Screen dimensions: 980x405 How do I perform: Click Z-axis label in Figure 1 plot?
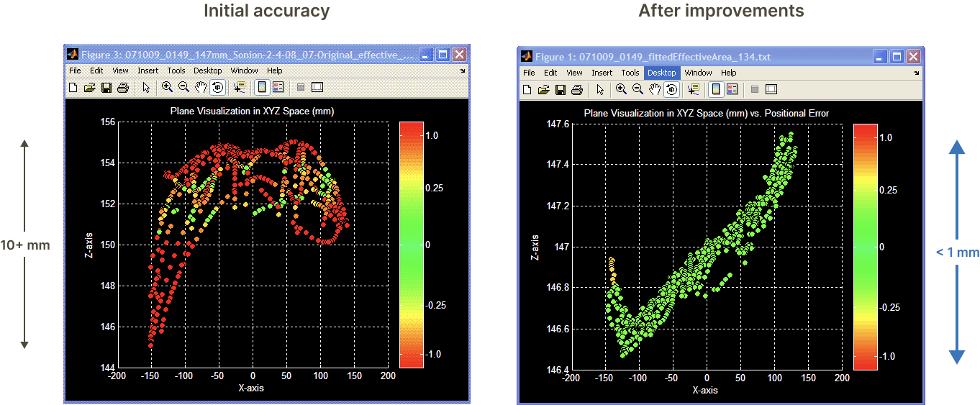point(537,247)
